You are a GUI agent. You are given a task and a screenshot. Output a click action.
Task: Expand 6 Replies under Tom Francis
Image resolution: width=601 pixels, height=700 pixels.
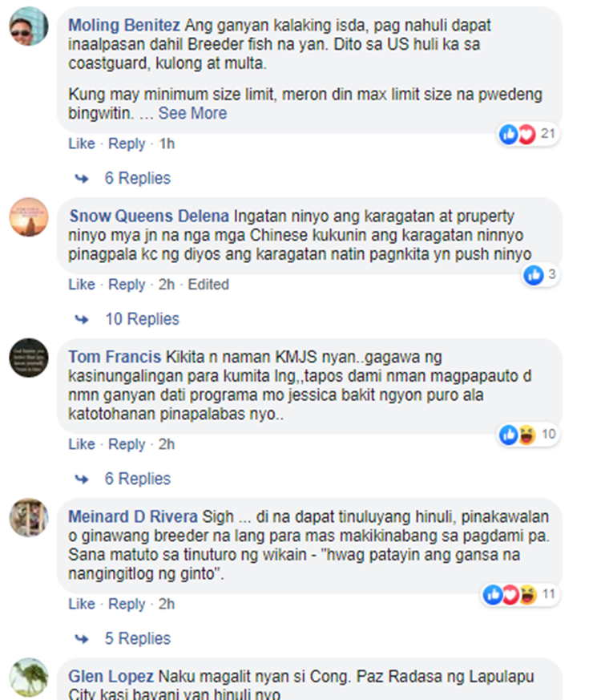click(x=137, y=479)
